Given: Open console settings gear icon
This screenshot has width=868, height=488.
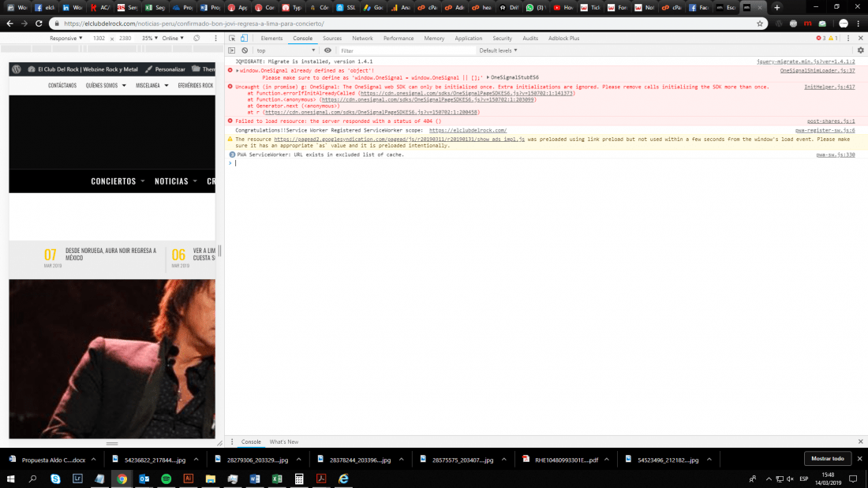Looking at the screenshot, I should (860, 50).
